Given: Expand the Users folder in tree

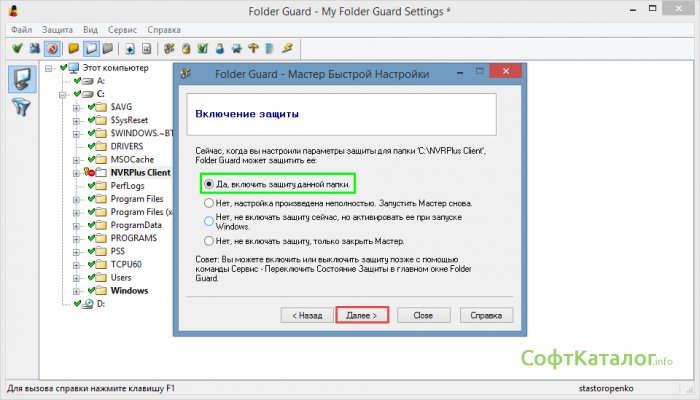Looking at the screenshot, I should click(77, 277).
